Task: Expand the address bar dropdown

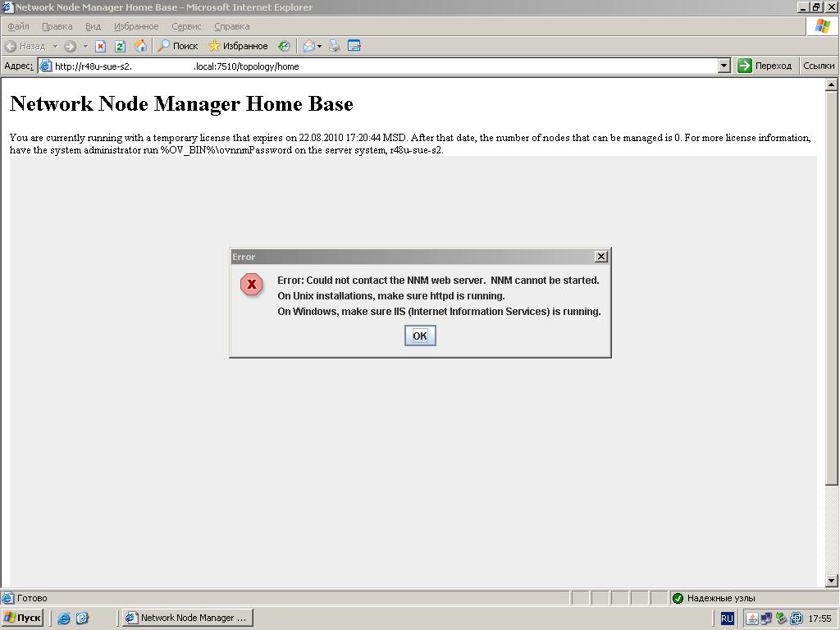Action: coord(724,66)
